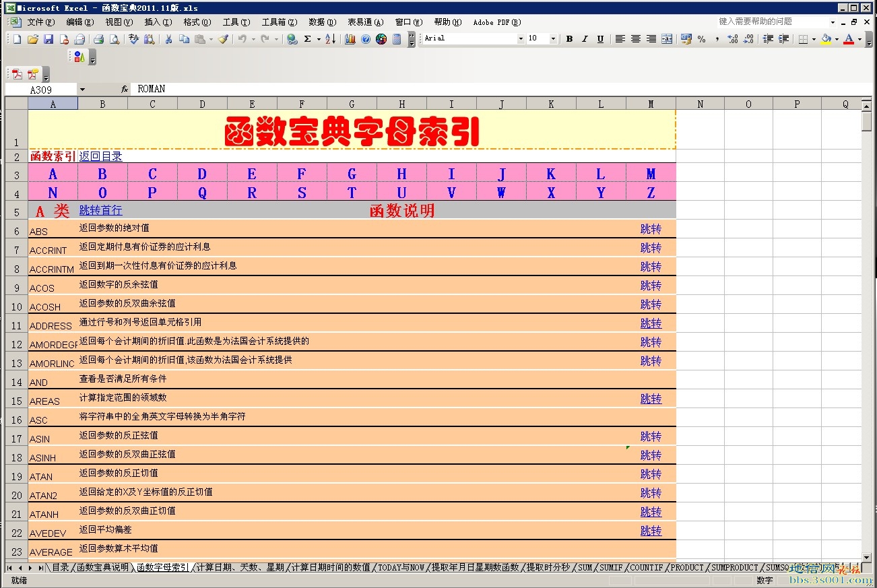The height and width of the screenshot is (588, 877).
Task: Open the Name Box dropdown arrow
Action: tap(82, 89)
